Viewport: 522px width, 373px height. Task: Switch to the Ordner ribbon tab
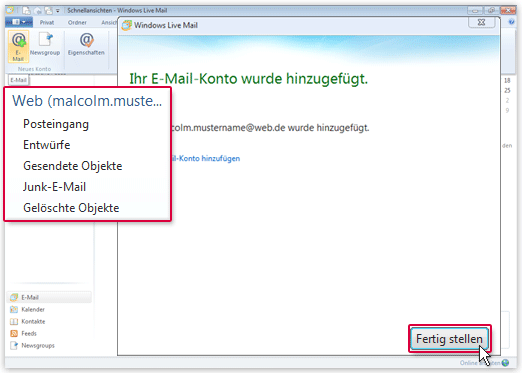point(77,22)
